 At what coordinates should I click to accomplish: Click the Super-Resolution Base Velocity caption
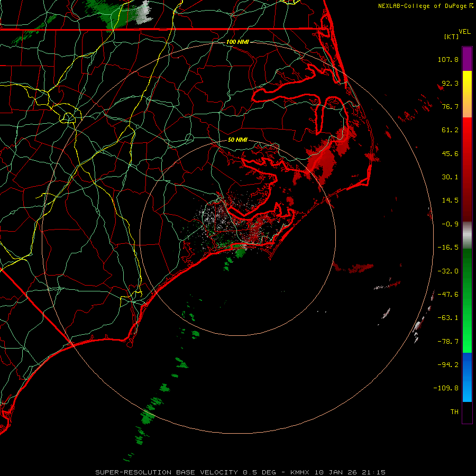click(240, 472)
